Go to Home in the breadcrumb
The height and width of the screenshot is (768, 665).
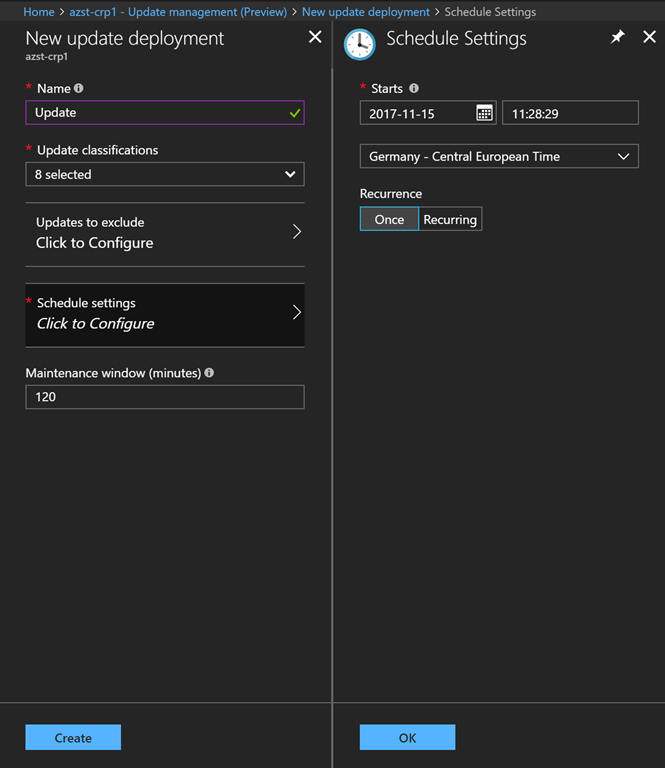[x=38, y=12]
